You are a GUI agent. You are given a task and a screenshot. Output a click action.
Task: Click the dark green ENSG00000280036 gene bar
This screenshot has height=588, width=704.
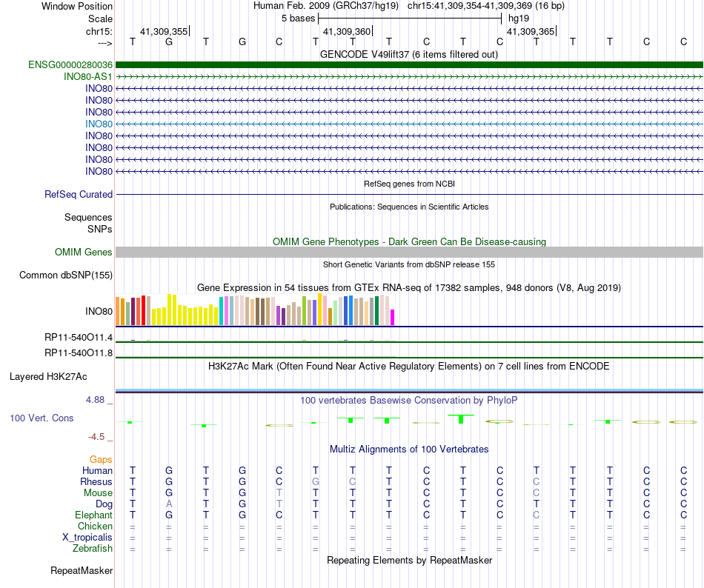click(x=409, y=65)
